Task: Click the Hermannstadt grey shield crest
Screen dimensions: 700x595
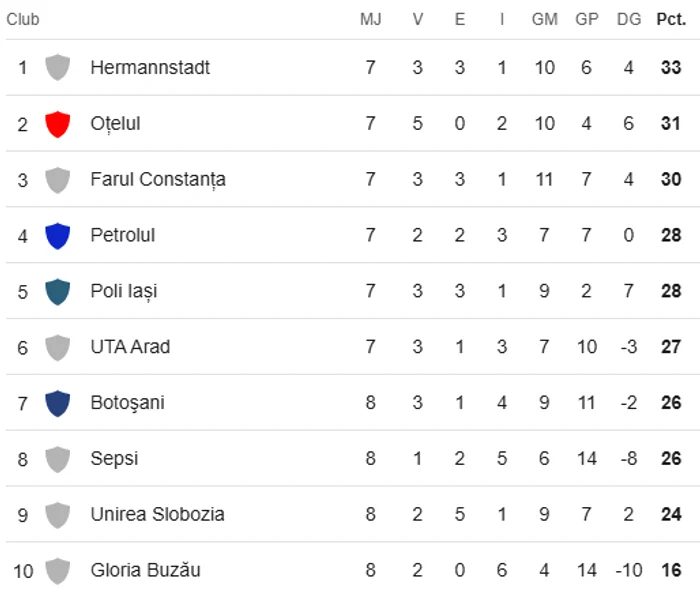Action: pyautogui.click(x=58, y=67)
